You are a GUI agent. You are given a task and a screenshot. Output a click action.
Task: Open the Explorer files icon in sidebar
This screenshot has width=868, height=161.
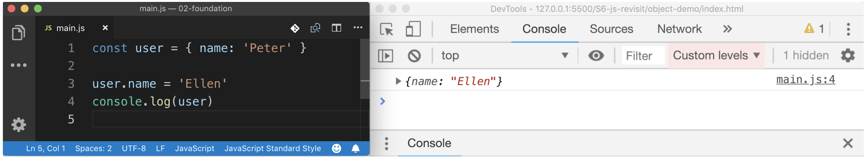pyautogui.click(x=18, y=33)
